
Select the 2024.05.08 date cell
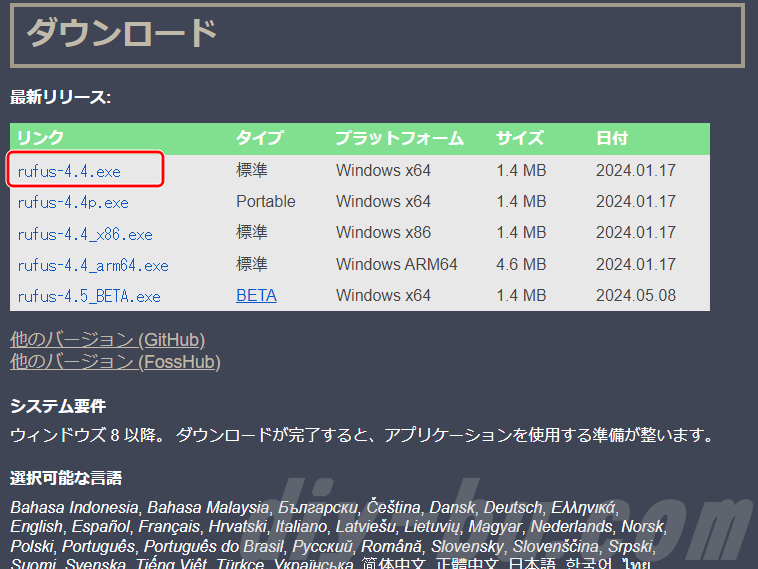[636, 295]
